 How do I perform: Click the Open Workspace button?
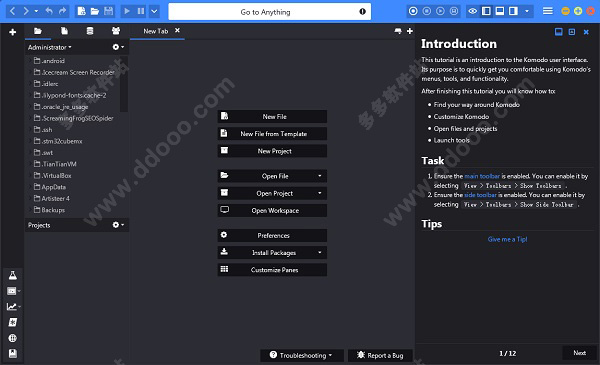click(x=272, y=210)
